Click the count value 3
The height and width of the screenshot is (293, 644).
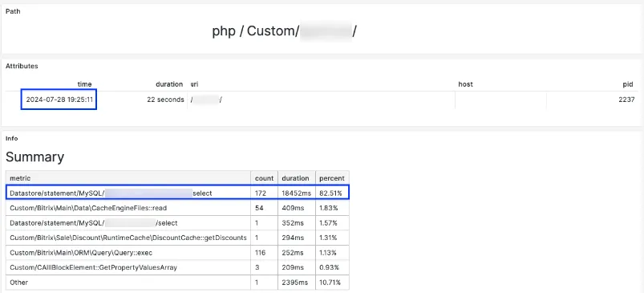pyautogui.click(x=257, y=267)
